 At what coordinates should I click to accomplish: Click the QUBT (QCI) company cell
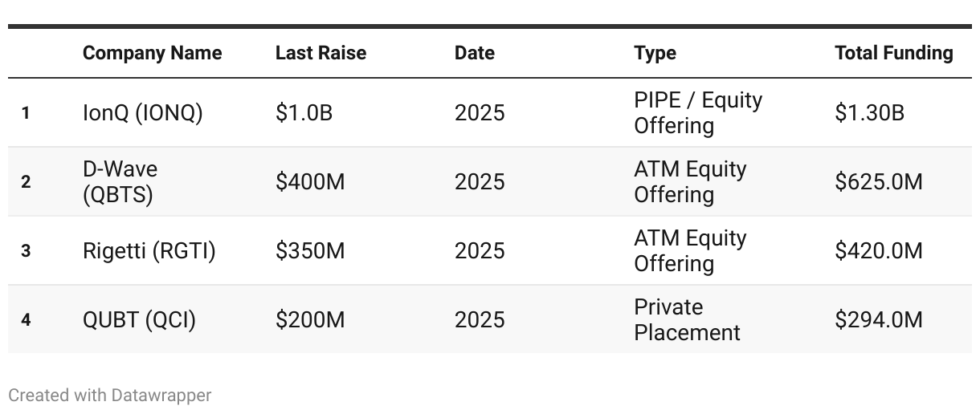139,320
